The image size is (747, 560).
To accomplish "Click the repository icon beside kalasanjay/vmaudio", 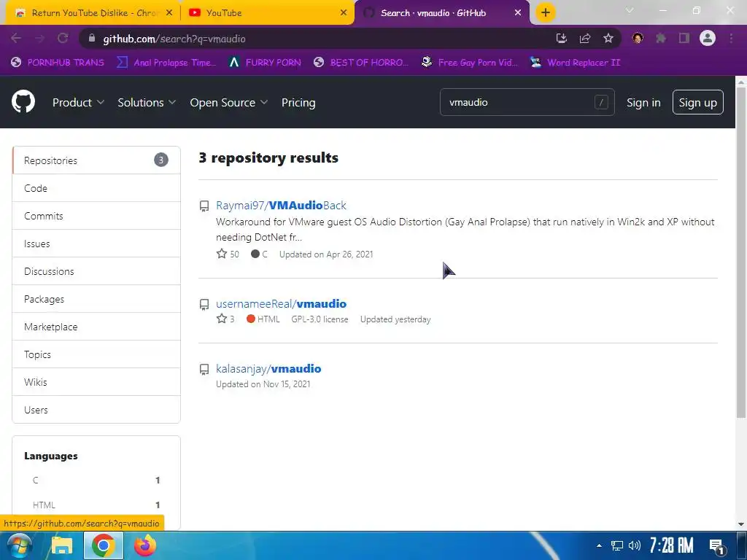I will pyautogui.click(x=204, y=369).
